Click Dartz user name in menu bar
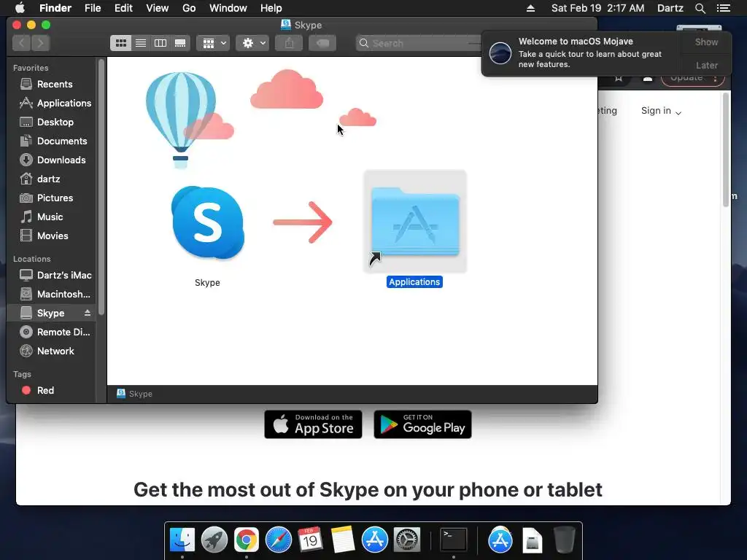The image size is (747, 560). click(670, 8)
